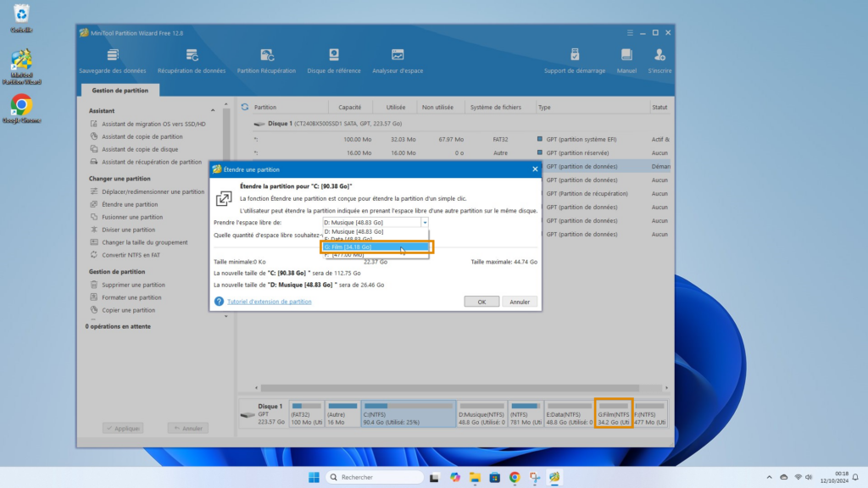Open the Analyseur d'espace tool
Viewport: 868px width, 488px height.
click(398, 61)
